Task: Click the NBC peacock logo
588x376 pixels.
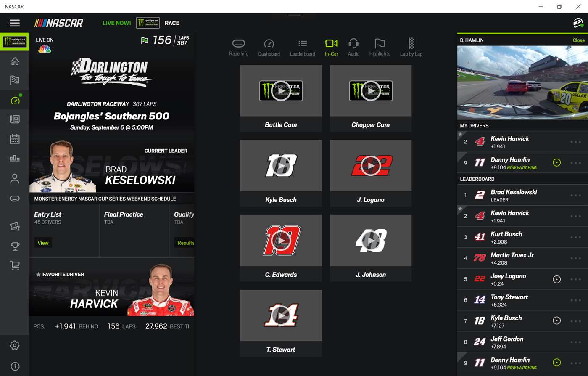Action: (x=45, y=49)
